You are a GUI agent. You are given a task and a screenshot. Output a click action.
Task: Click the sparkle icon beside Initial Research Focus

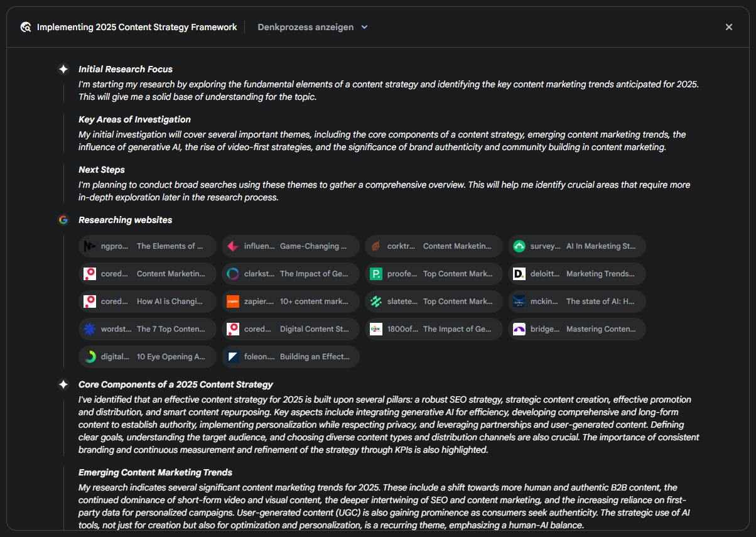pos(63,69)
